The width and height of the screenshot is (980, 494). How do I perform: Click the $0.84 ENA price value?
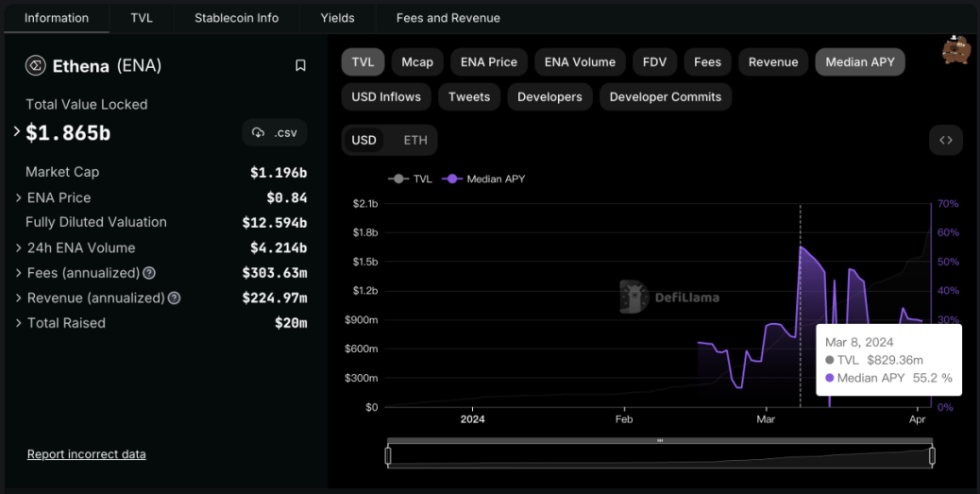287,197
